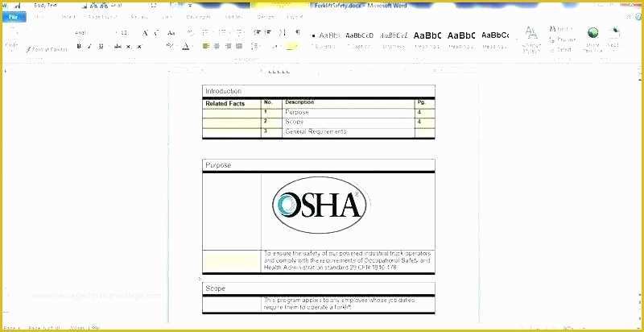Click the green globe ribbon icon

point(592,33)
